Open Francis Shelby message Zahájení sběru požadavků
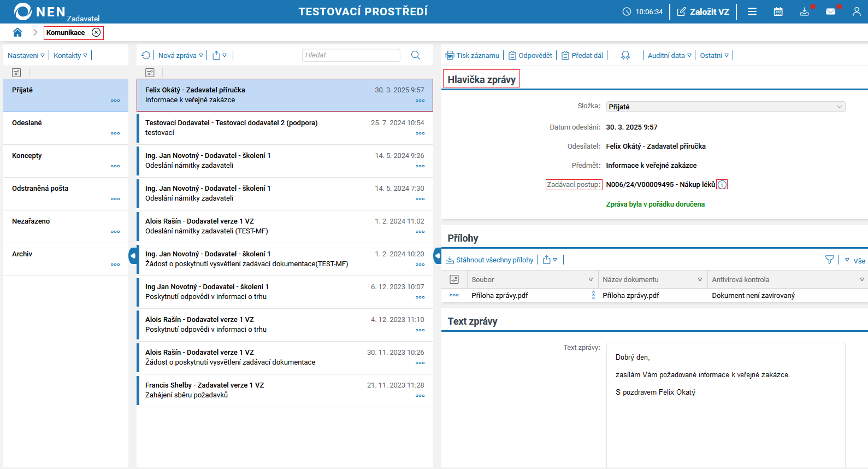 [285, 390]
